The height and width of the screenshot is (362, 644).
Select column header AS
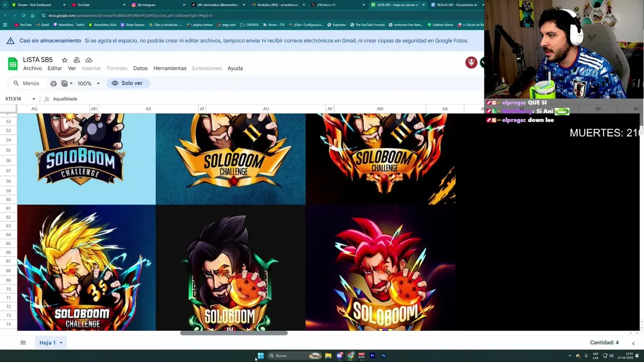[x=148, y=109]
